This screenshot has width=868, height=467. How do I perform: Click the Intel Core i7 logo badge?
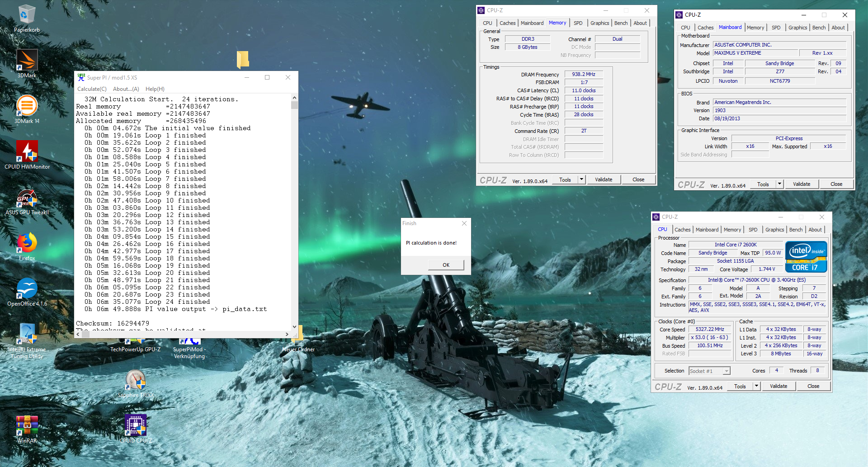(x=806, y=257)
